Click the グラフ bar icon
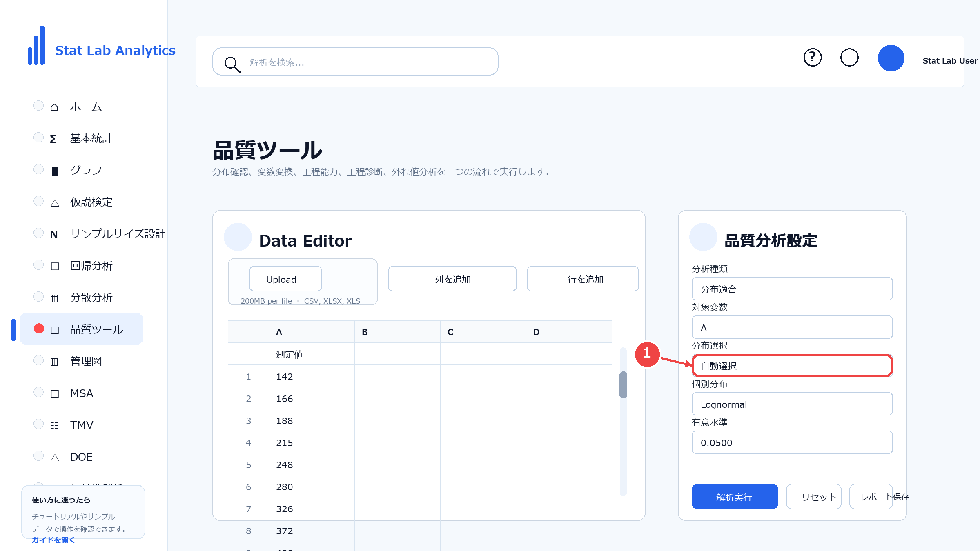 pos(55,171)
